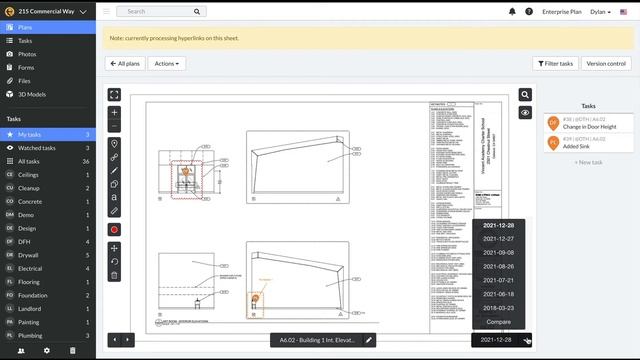Open Plans in sidebar

[x=48, y=27]
